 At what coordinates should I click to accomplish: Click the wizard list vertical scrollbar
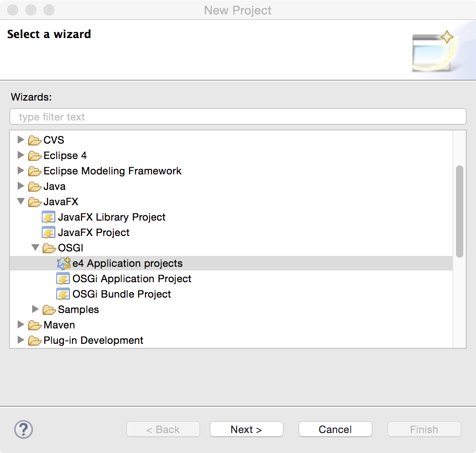pyautogui.click(x=459, y=212)
